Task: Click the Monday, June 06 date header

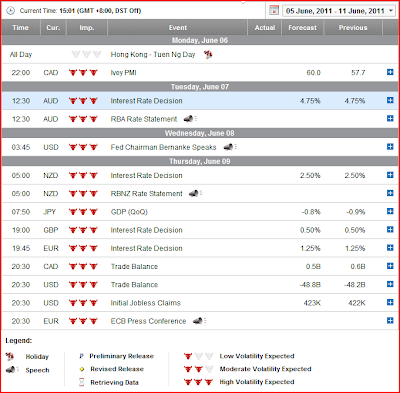Action: pos(200,40)
